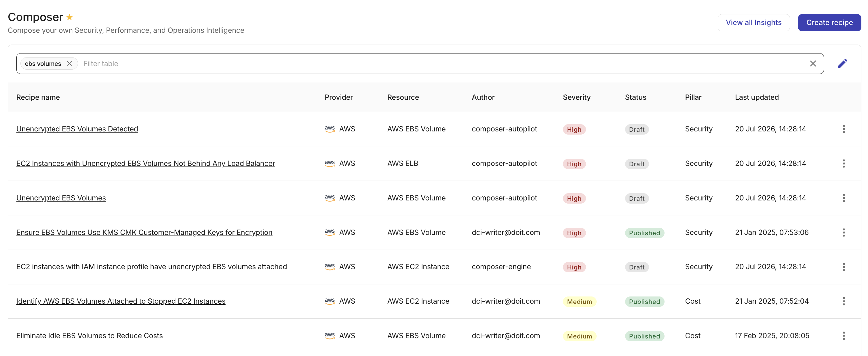Click the Resource column header

point(403,97)
